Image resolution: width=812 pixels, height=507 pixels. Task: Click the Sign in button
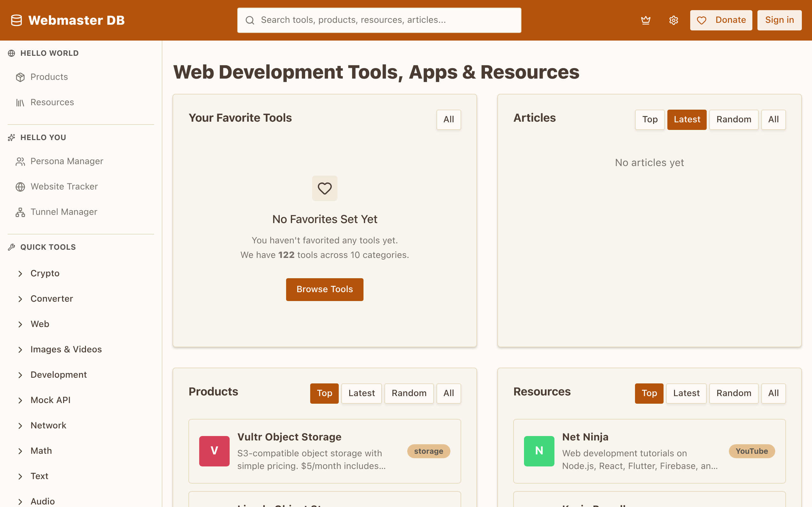coord(779,20)
